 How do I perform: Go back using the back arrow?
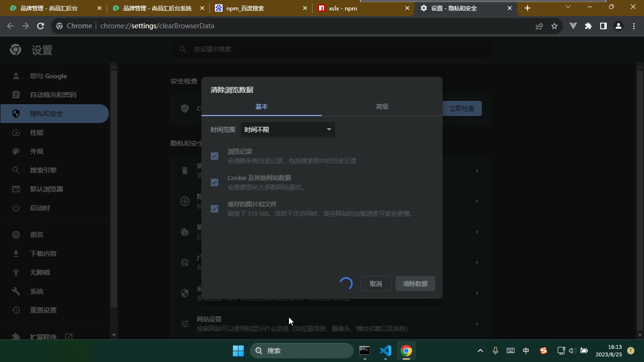pos(10,26)
